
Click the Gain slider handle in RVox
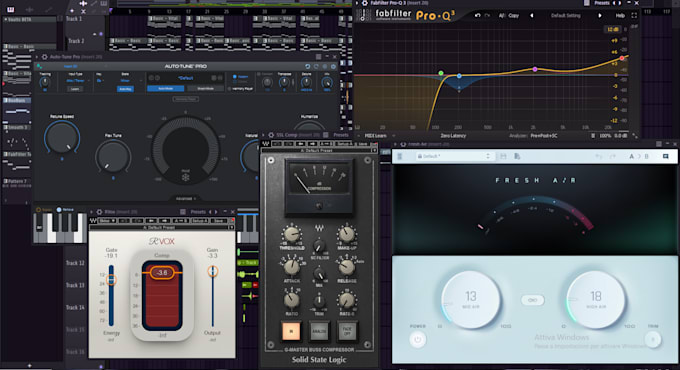pyautogui.click(x=212, y=272)
